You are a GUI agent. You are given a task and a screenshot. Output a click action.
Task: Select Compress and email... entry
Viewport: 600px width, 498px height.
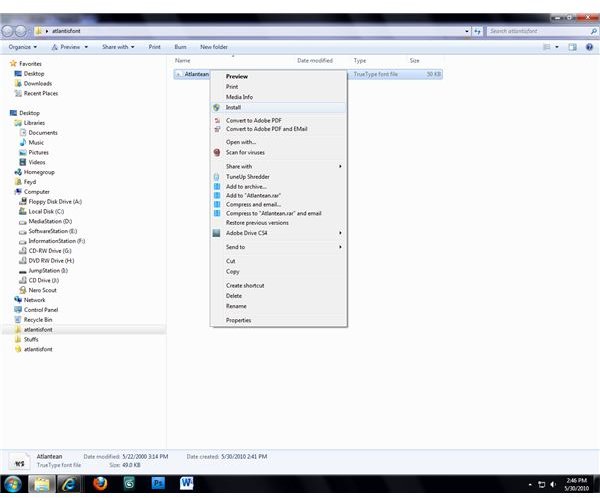[x=278, y=204]
